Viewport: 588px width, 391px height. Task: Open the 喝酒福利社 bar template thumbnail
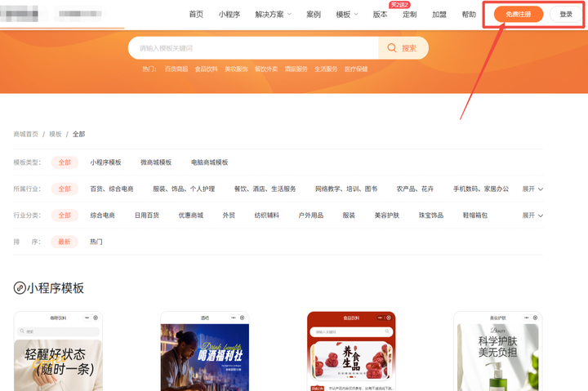[x=205, y=358]
